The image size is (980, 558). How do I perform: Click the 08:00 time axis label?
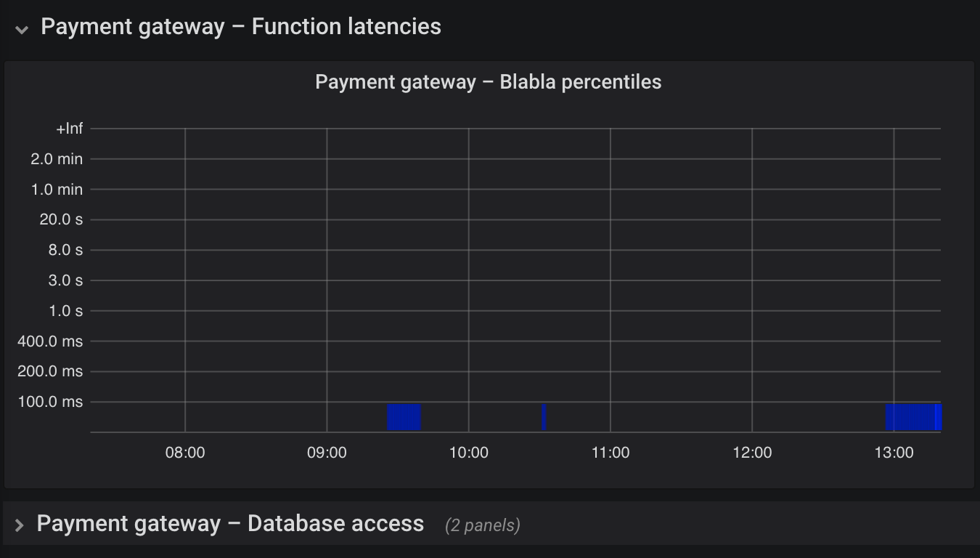point(185,453)
